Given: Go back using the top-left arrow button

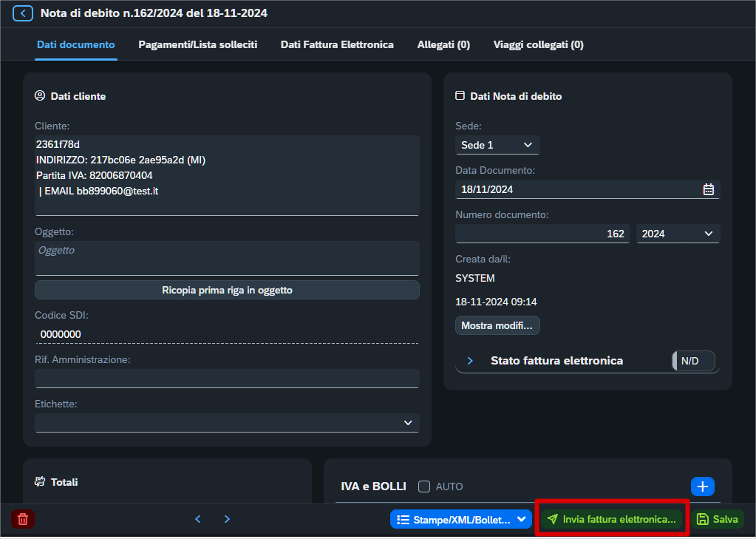Looking at the screenshot, I should tap(23, 13).
